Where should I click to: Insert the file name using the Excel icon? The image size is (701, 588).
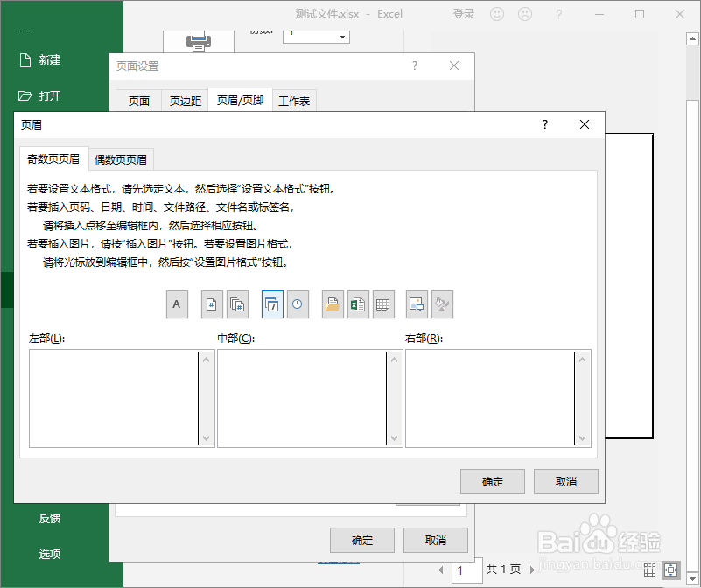tap(358, 304)
